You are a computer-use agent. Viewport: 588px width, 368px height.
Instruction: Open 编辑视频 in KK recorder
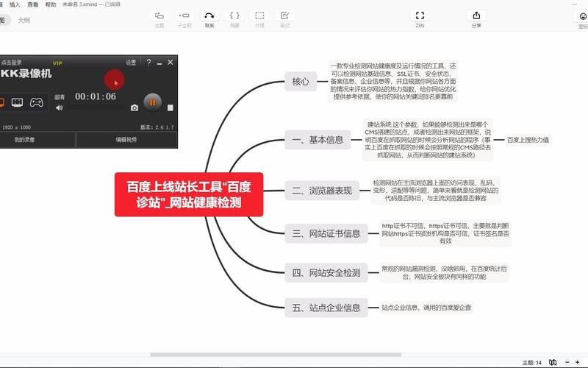126,140
